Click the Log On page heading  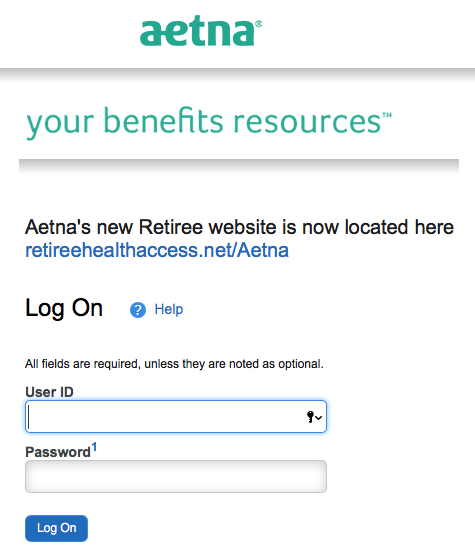[64, 308]
